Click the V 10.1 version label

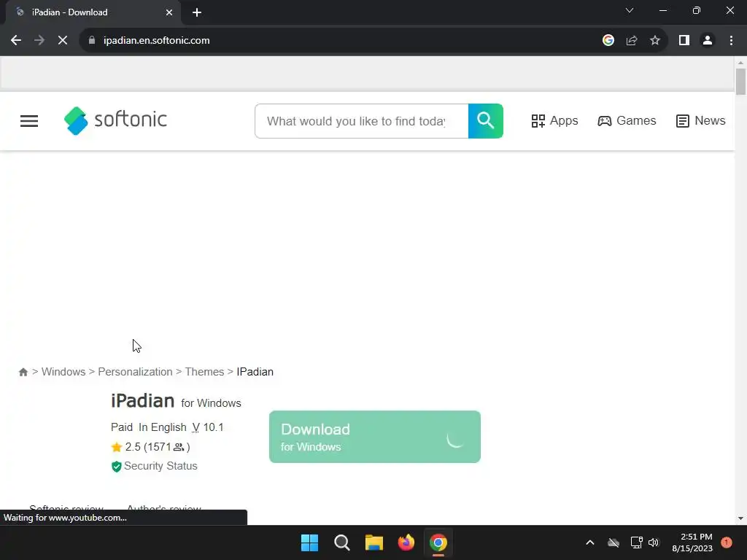(208, 427)
